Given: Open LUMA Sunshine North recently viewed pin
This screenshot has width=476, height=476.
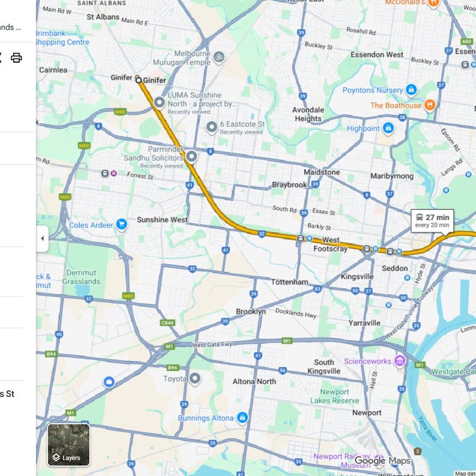Looking at the screenshot, I should tap(159, 102).
